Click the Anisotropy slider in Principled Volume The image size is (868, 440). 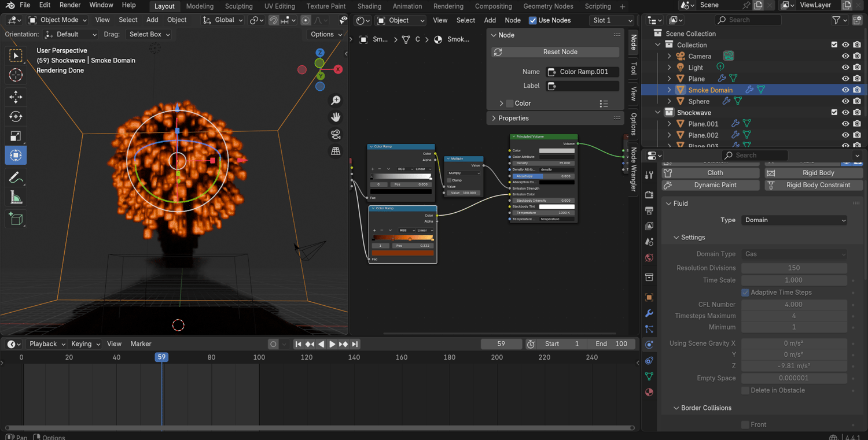coord(542,176)
